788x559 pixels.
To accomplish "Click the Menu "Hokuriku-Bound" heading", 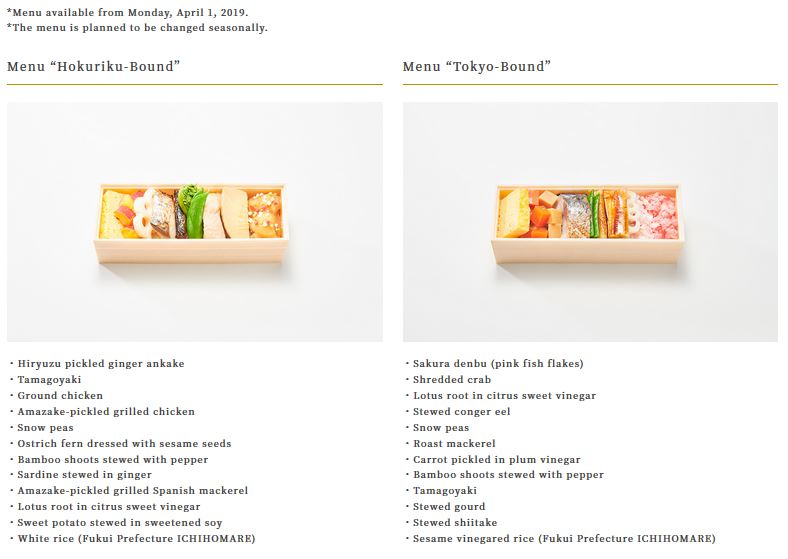I will 93,67.
